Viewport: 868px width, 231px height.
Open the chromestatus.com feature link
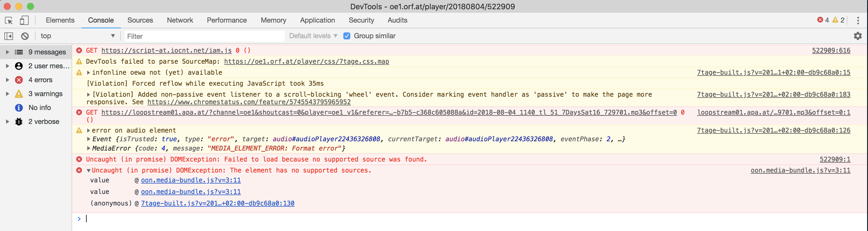point(249,102)
